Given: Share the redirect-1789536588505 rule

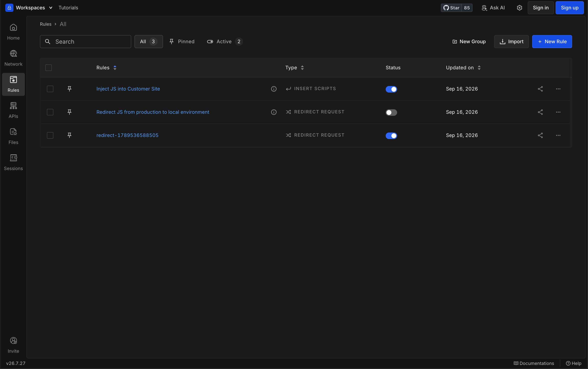Looking at the screenshot, I should tap(540, 135).
